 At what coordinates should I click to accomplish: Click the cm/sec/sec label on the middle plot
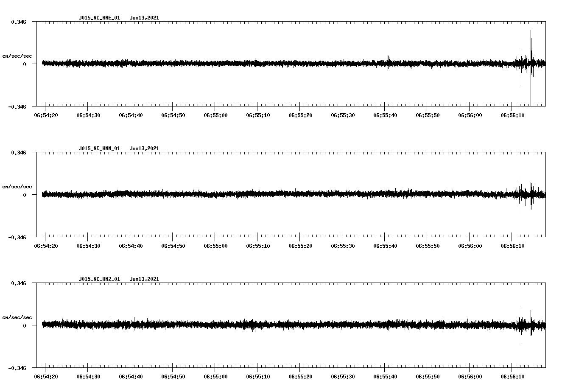[x=17, y=186]
